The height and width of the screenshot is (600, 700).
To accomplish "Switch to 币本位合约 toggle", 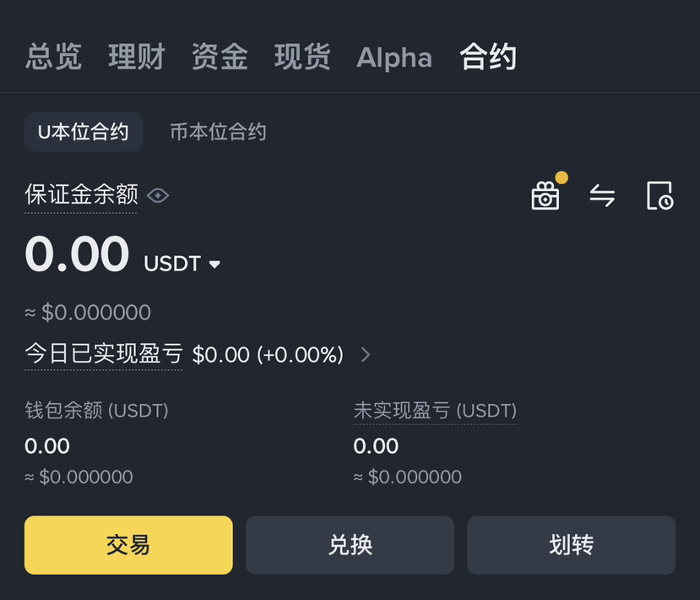I will point(218,132).
